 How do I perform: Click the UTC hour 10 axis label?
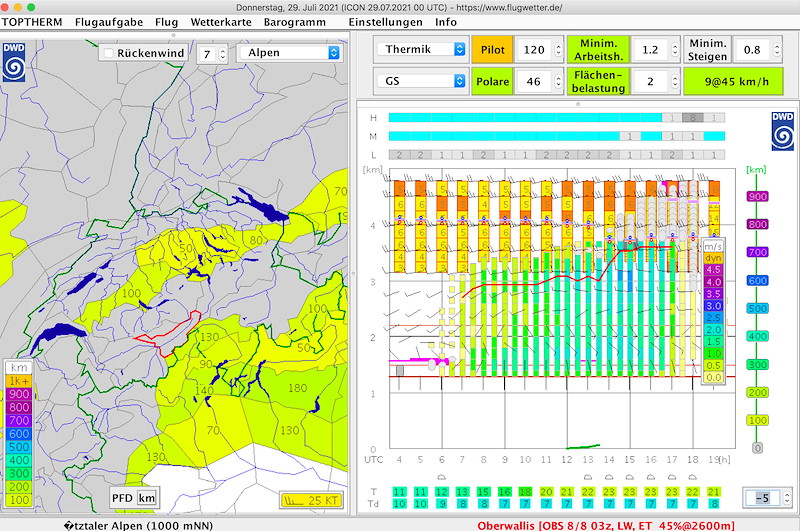pyautogui.click(x=525, y=460)
